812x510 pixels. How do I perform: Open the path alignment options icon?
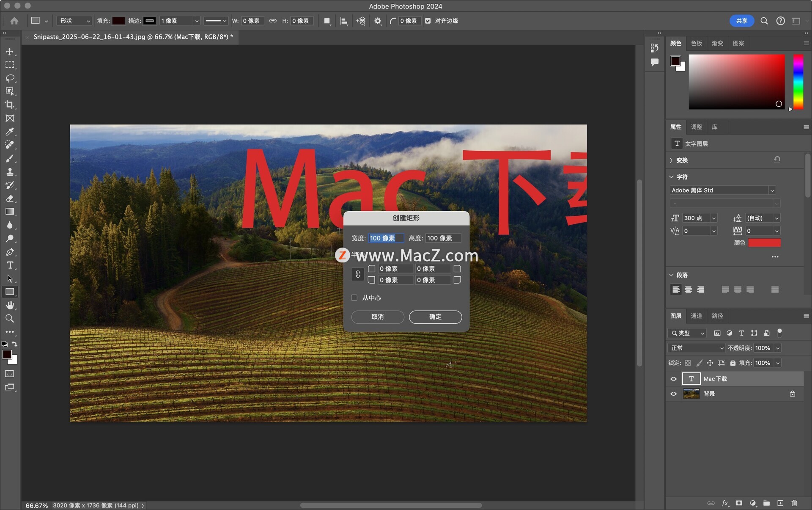tap(344, 21)
